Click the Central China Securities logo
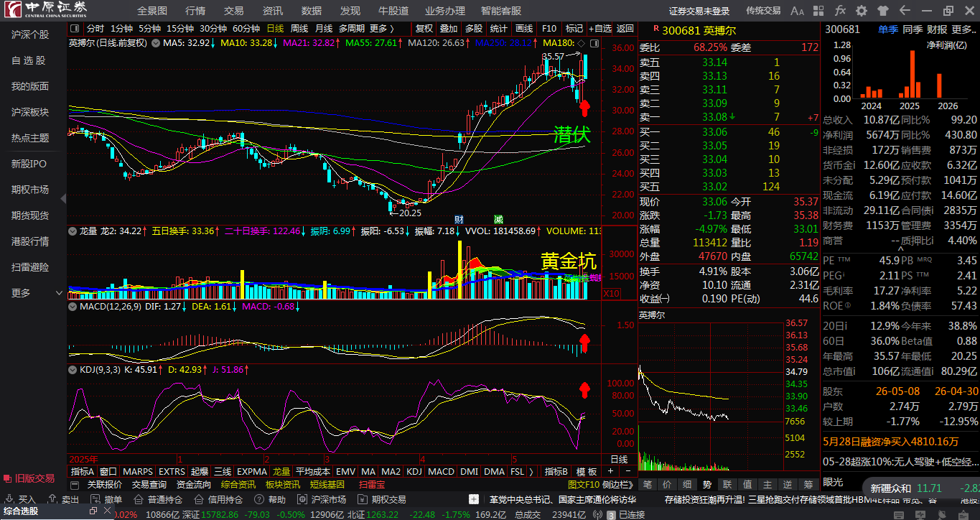 point(46,10)
